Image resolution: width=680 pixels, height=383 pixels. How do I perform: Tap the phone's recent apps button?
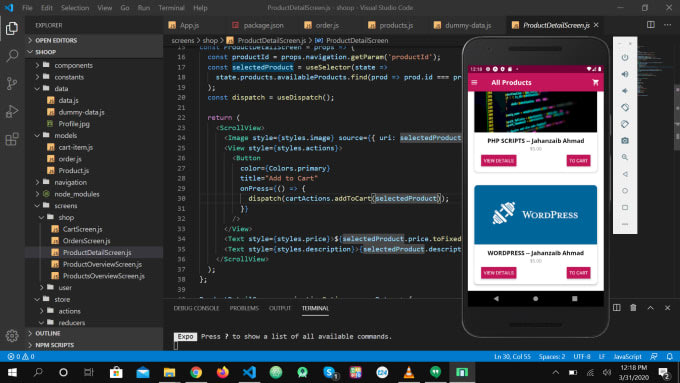575,298
